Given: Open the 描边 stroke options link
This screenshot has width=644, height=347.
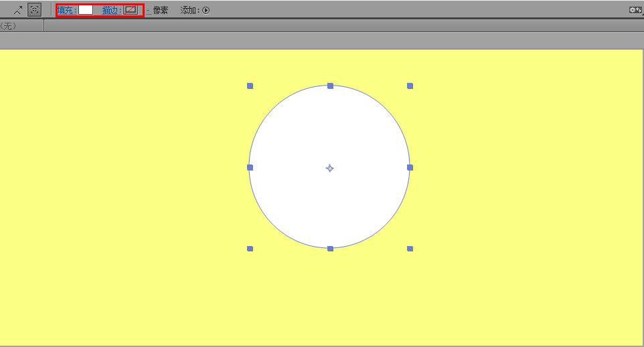Looking at the screenshot, I should pyautogui.click(x=111, y=10).
